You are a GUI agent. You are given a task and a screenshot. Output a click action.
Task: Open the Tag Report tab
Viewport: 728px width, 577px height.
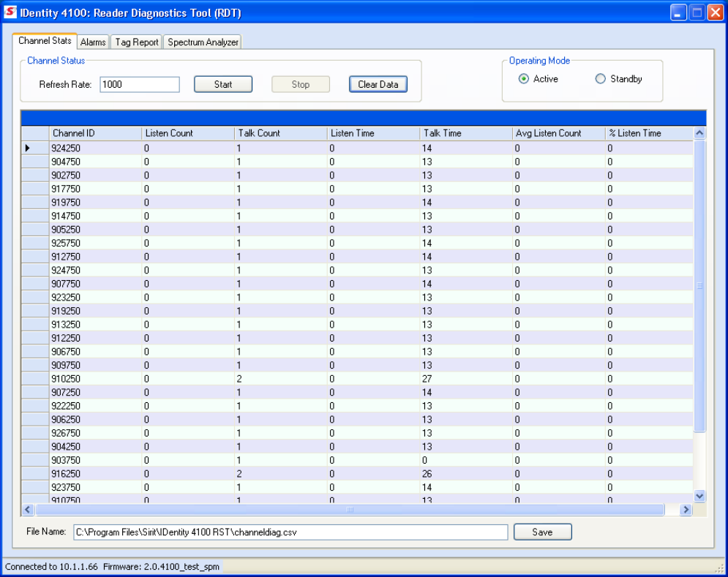[137, 42]
